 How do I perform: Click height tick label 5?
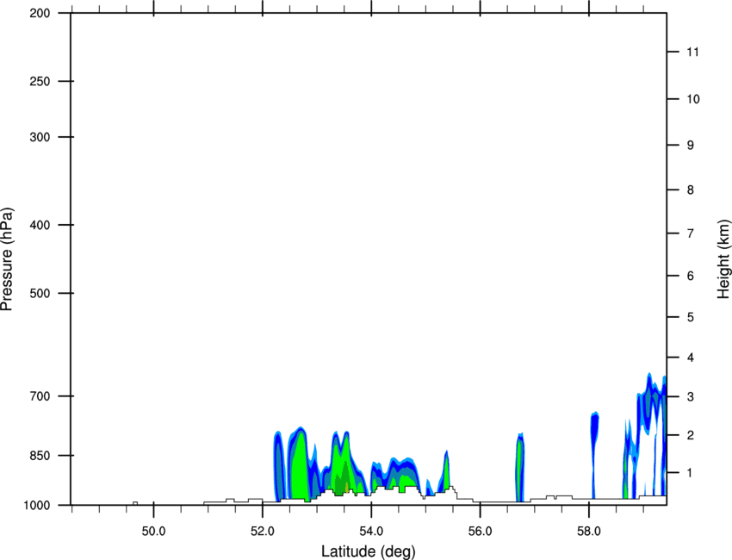pos(691,318)
